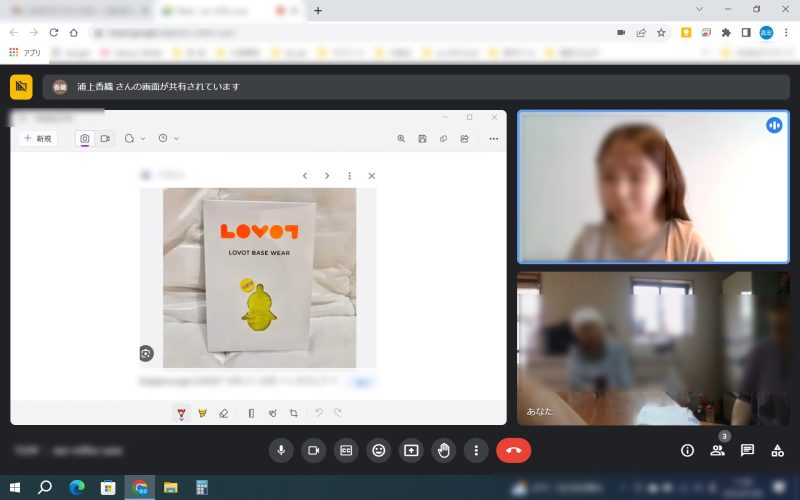Click the アプリ bookmarks shortcut
This screenshot has height=500, width=800.
pyautogui.click(x=25, y=52)
